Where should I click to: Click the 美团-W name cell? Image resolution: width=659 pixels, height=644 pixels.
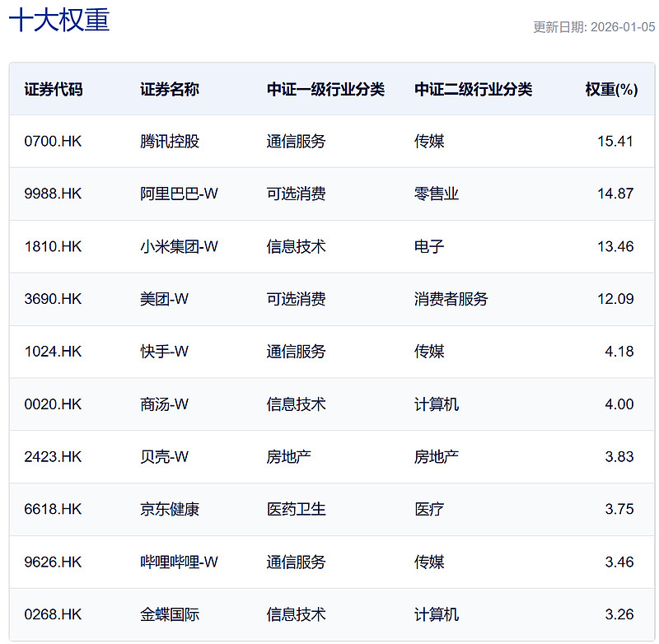pyautogui.click(x=164, y=299)
